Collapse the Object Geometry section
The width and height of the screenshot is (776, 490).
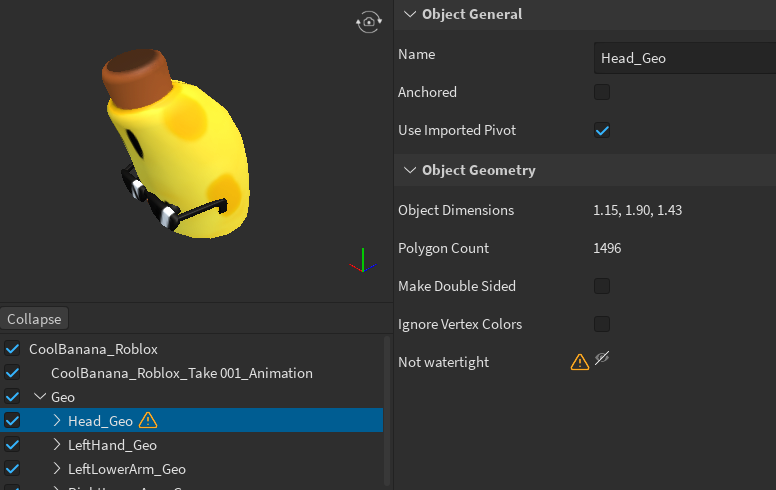(410, 170)
